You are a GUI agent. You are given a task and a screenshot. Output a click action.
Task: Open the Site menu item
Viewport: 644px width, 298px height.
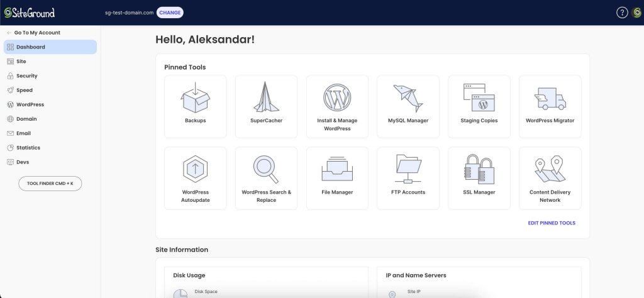coord(50,61)
